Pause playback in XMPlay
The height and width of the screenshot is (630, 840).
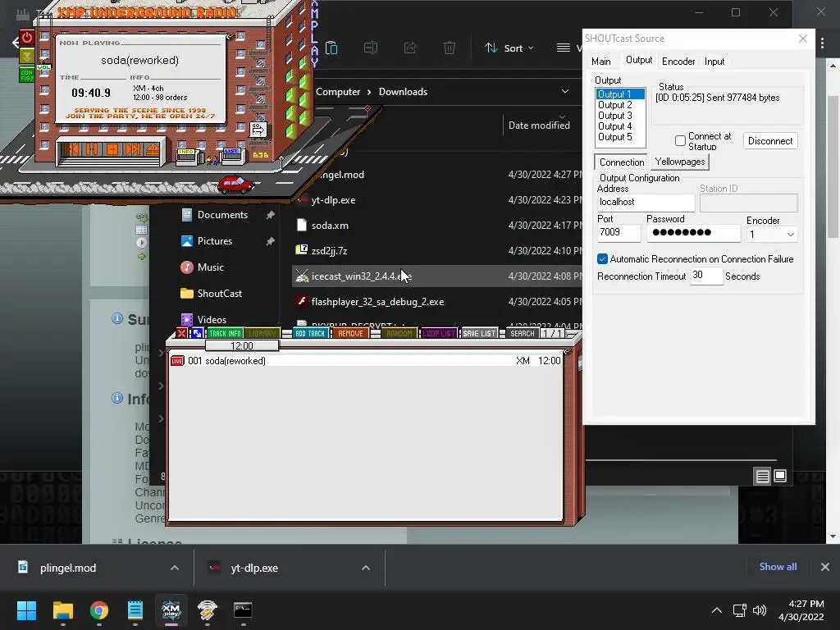click(x=92, y=149)
